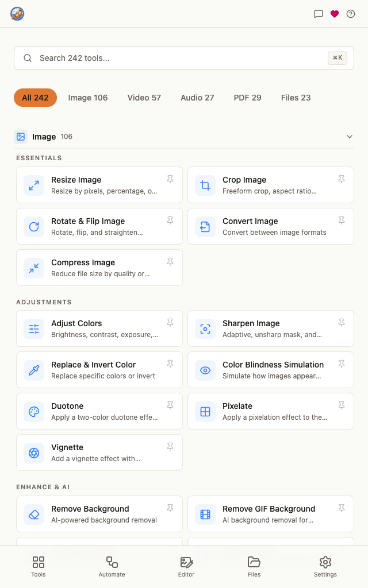Image resolution: width=368 pixels, height=588 pixels.
Task: Click the app logo icon
Action: [17, 14]
